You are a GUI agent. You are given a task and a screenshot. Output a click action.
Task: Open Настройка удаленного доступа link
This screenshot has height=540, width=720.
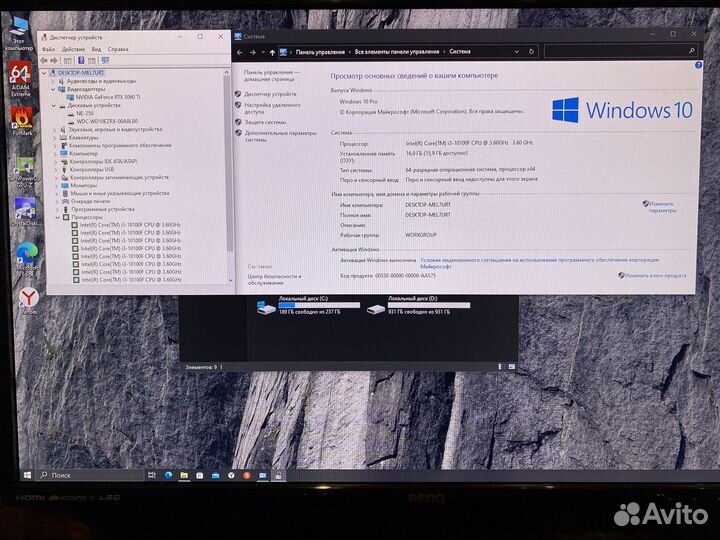pyautogui.click(x=272, y=108)
